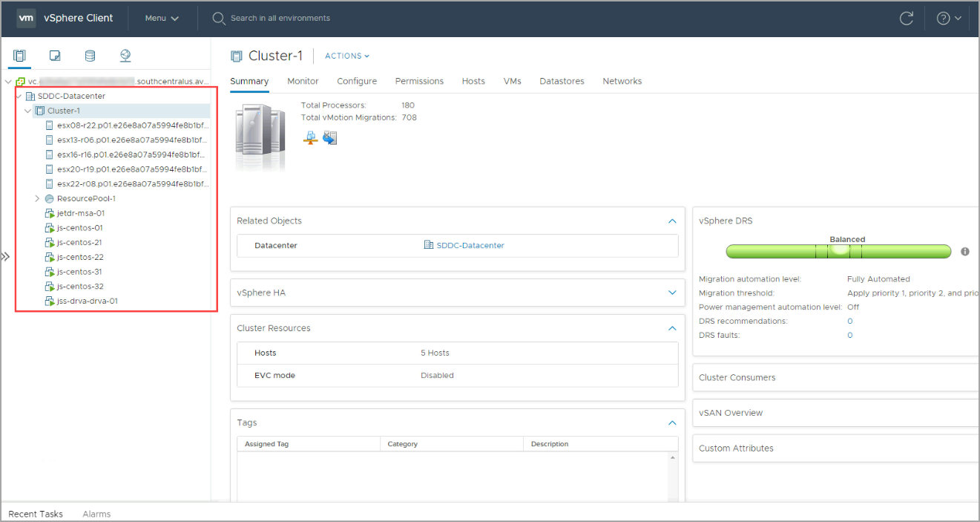The height and width of the screenshot is (522, 980).
Task: Open the help question mark menu
Action: pos(948,19)
